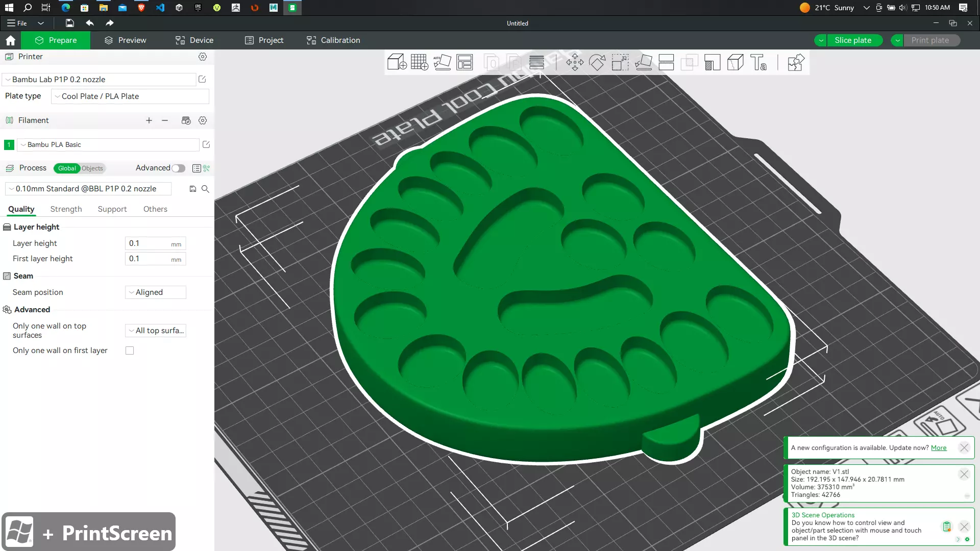
Task: Open the Plate type dropdown
Action: pos(130,96)
